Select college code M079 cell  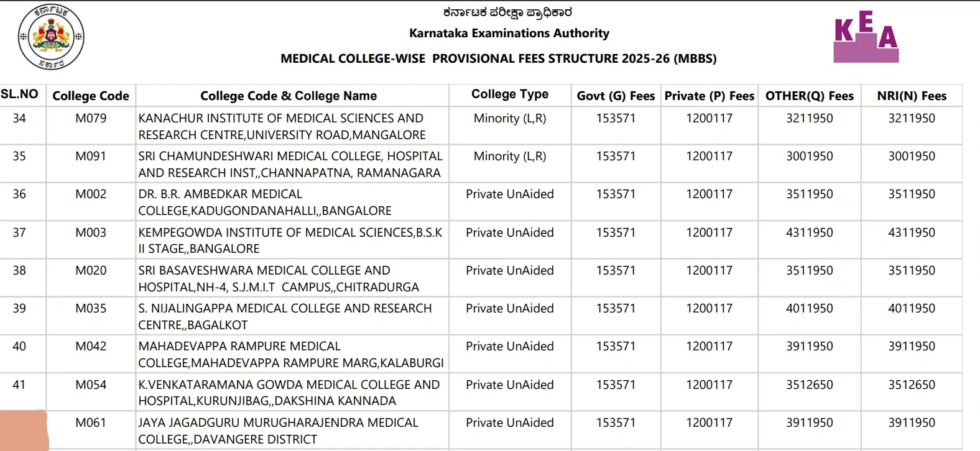click(91, 118)
